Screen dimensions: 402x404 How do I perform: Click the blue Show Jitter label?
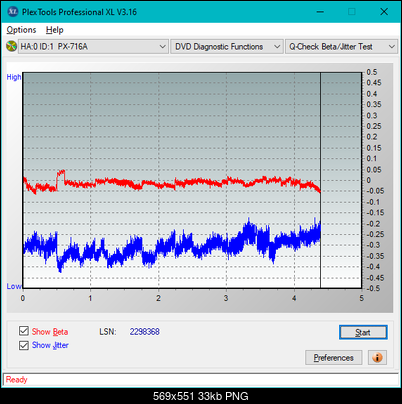point(50,345)
